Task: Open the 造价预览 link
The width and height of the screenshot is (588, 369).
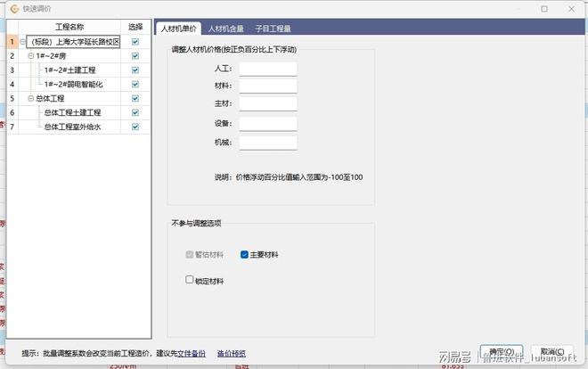Action: tap(232, 353)
